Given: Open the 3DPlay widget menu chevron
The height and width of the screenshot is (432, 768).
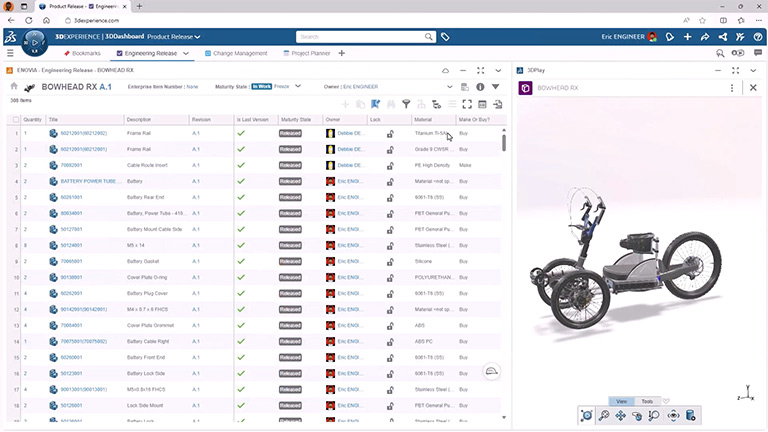Looking at the screenshot, I should click(753, 71).
